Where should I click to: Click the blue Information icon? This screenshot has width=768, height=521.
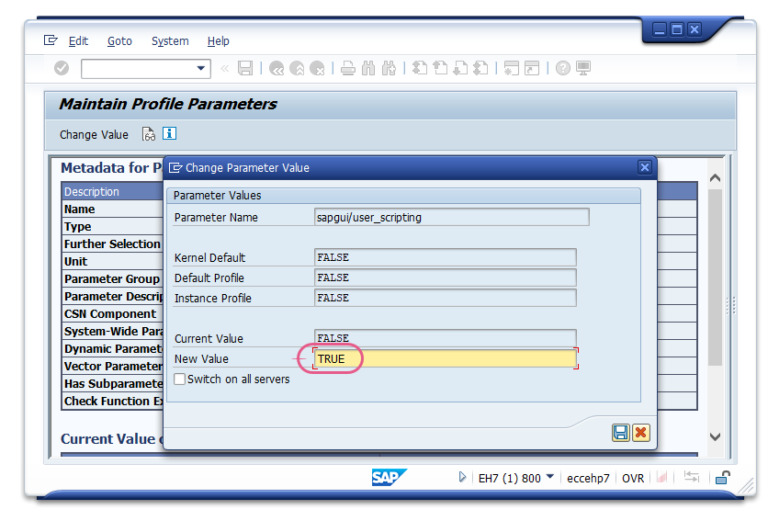pyautogui.click(x=169, y=133)
